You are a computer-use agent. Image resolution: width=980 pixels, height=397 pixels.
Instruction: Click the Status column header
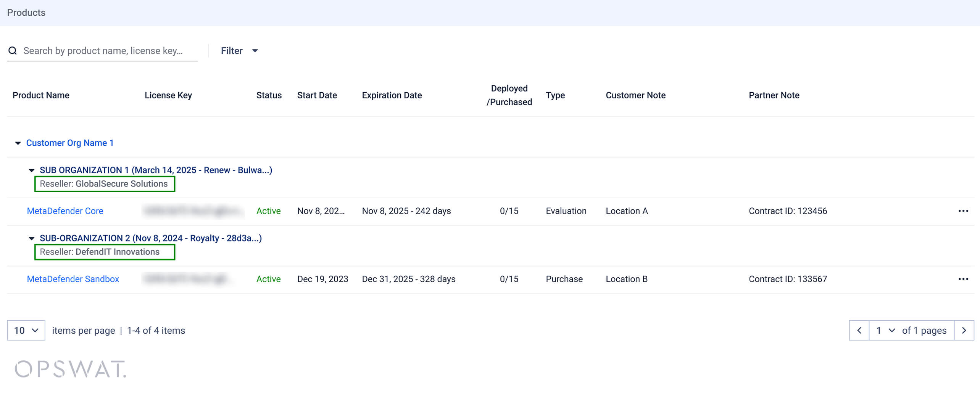coord(269,95)
